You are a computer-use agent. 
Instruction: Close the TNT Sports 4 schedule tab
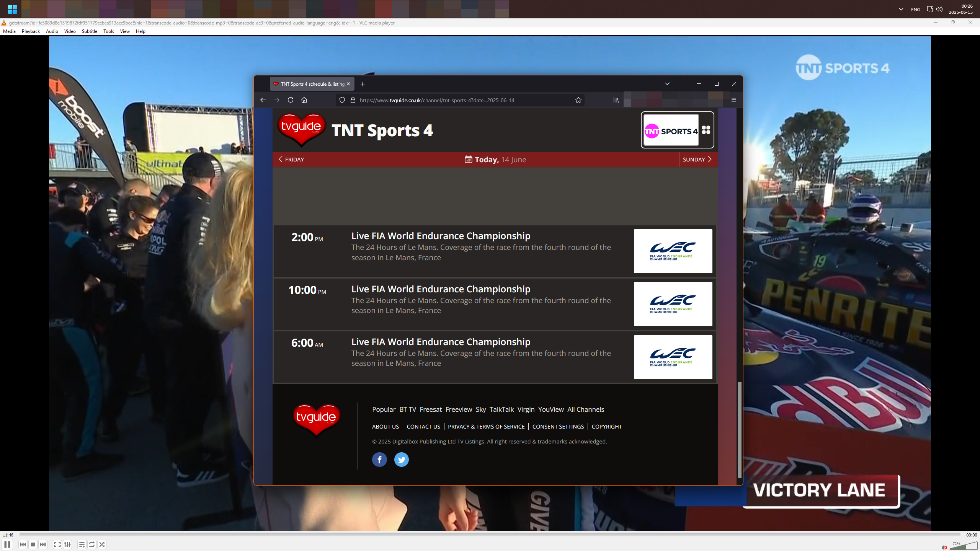click(348, 84)
